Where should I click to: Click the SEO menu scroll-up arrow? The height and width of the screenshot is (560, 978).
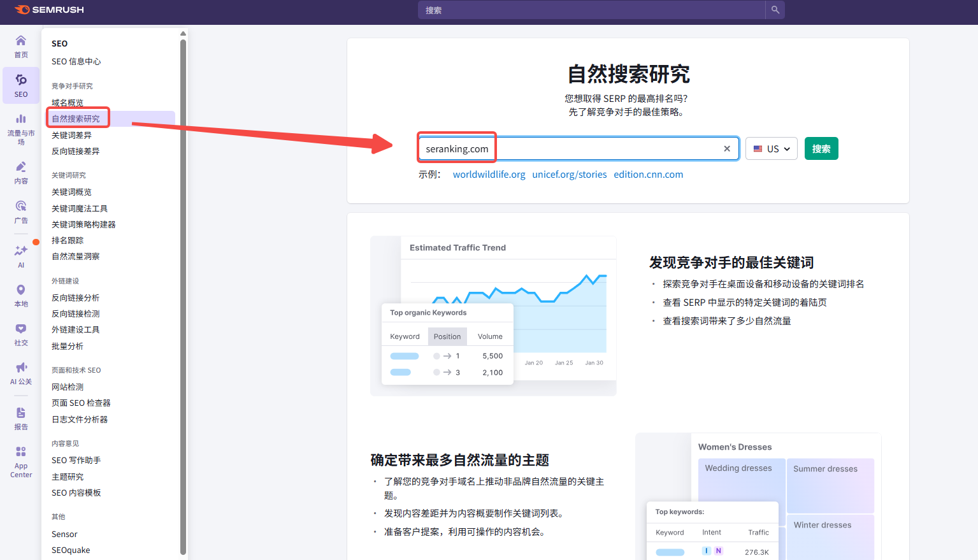point(183,34)
